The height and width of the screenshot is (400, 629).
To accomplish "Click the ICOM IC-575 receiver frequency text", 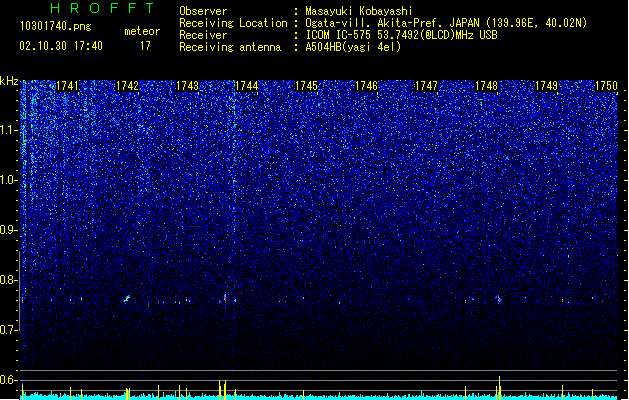I will (x=401, y=35).
